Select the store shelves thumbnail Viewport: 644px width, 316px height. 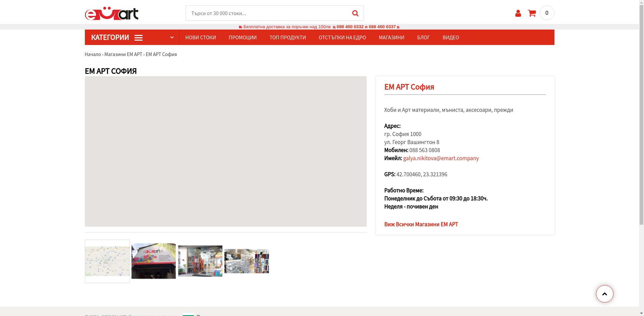coord(247,261)
